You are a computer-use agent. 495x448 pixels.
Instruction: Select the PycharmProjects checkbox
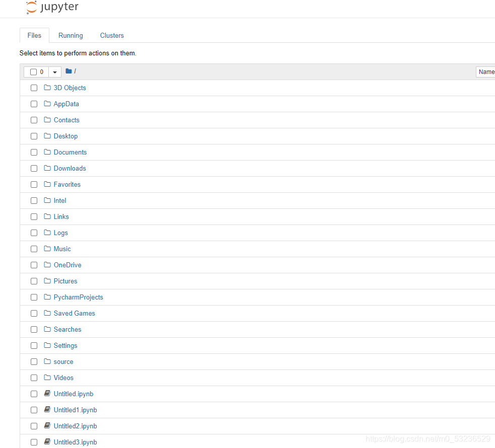[34, 297]
